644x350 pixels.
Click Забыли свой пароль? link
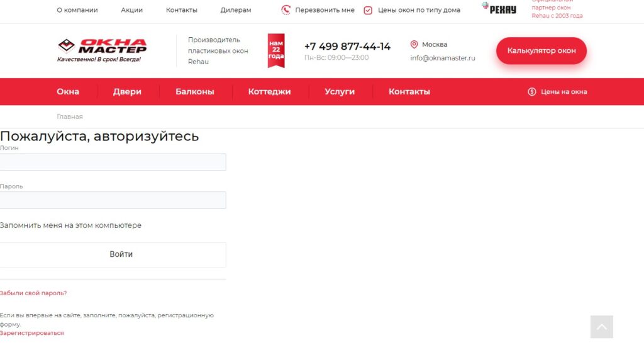click(33, 293)
